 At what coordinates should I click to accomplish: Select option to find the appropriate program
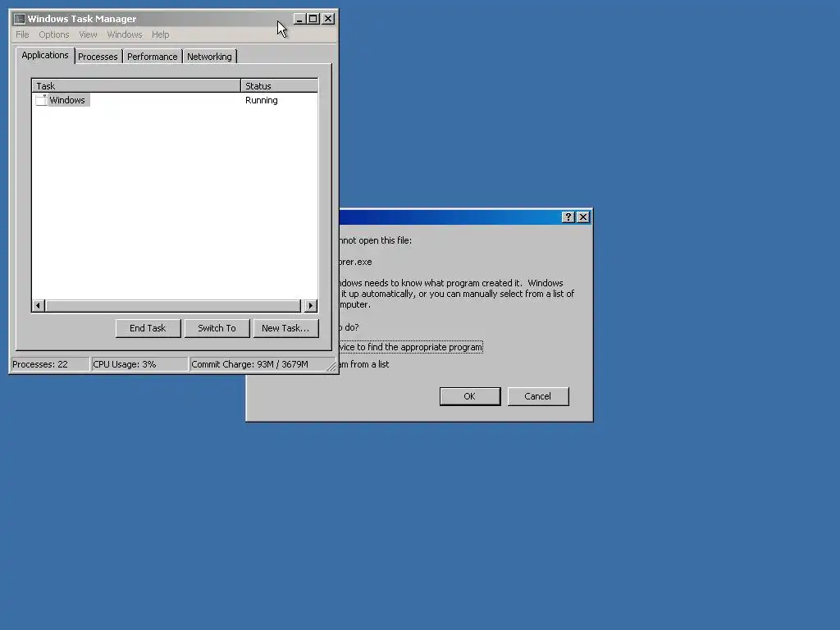(x=411, y=347)
